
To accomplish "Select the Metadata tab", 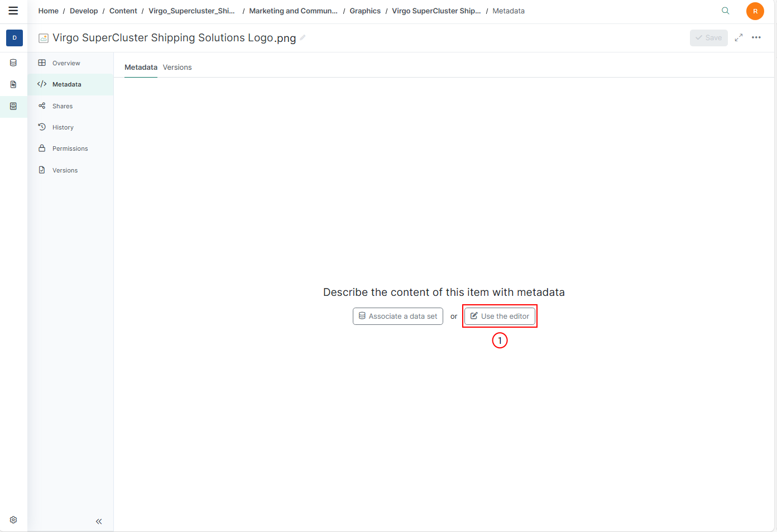I will tap(141, 67).
